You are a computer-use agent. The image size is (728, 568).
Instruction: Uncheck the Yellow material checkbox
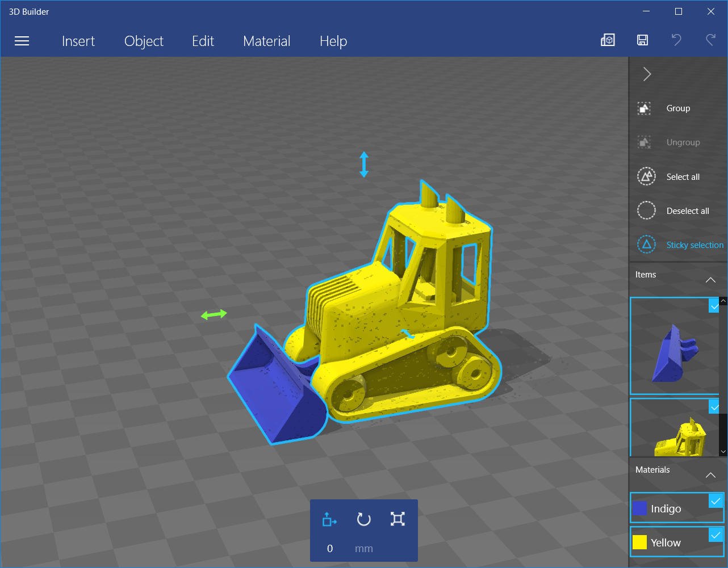pyautogui.click(x=716, y=535)
